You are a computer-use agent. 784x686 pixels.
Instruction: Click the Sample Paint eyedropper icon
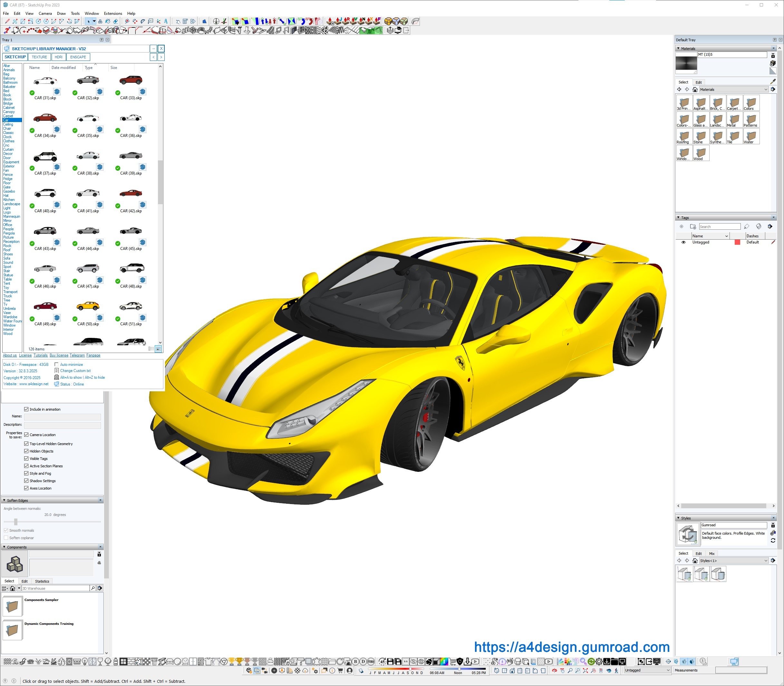[x=772, y=82]
